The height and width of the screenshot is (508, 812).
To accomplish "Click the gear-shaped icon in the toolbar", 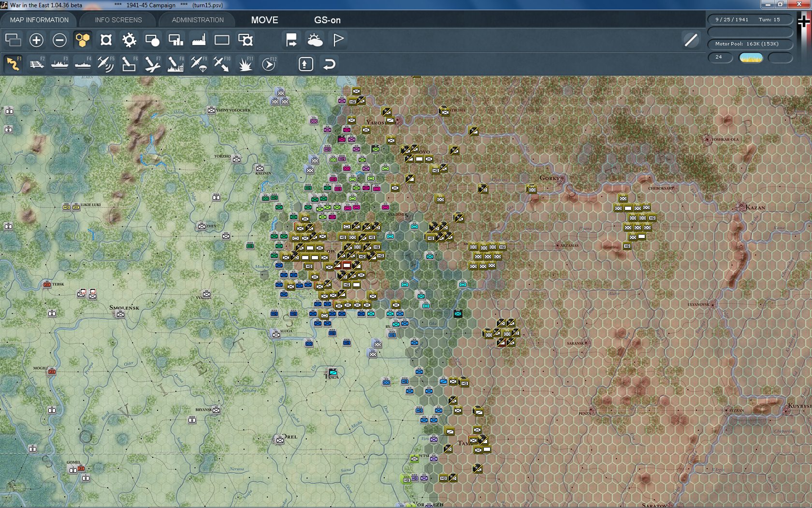I will (129, 40).
